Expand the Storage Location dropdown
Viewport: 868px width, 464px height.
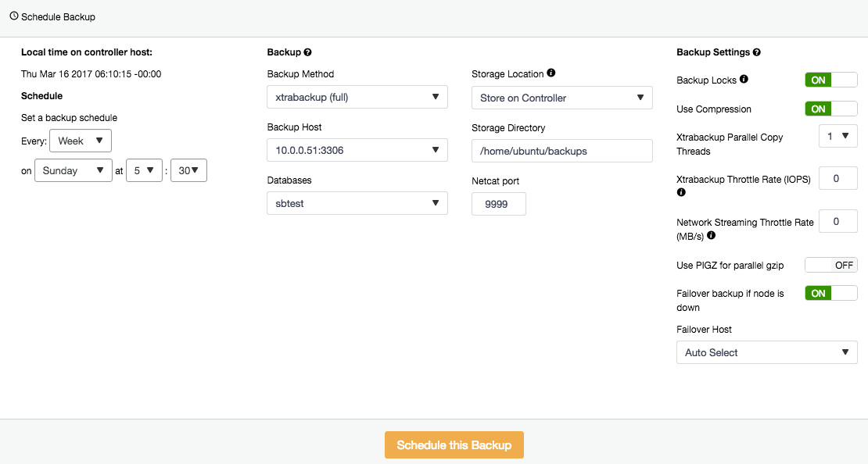point(562,98)
